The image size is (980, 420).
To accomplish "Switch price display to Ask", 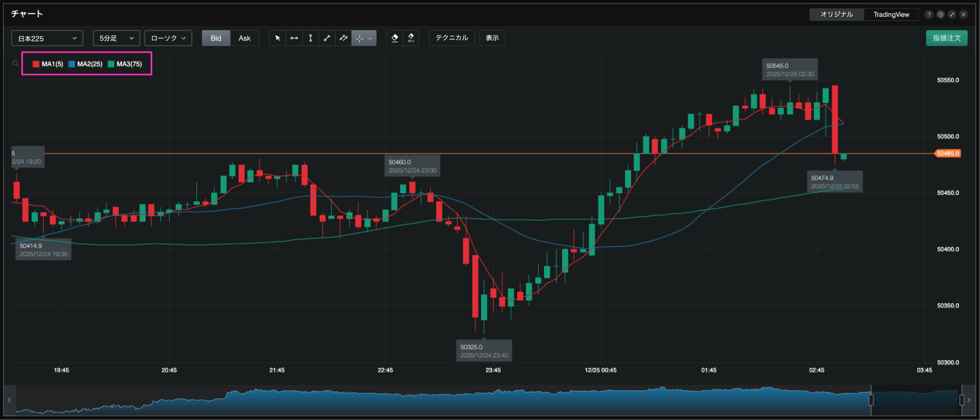I will (244, 38).
